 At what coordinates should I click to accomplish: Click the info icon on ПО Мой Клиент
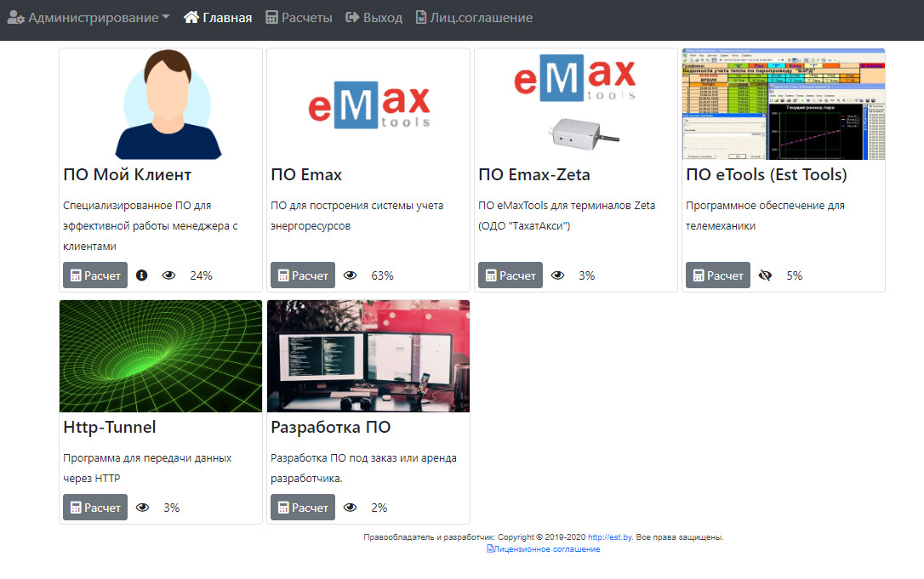(x=141, y=275)
